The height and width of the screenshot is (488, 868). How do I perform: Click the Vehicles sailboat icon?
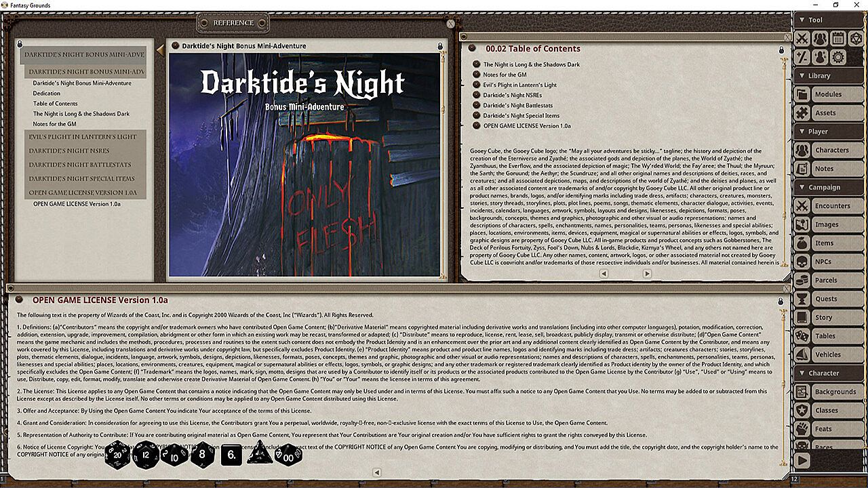(x=802, y=354)
